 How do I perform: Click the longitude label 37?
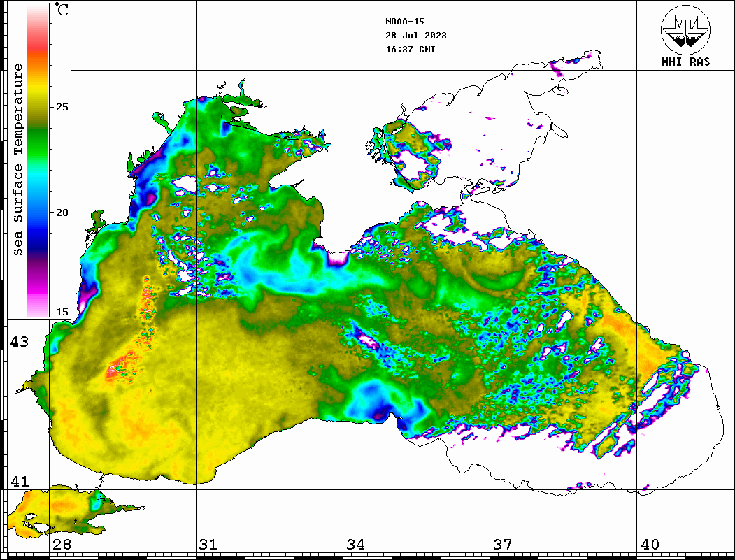tap(503, 545)
